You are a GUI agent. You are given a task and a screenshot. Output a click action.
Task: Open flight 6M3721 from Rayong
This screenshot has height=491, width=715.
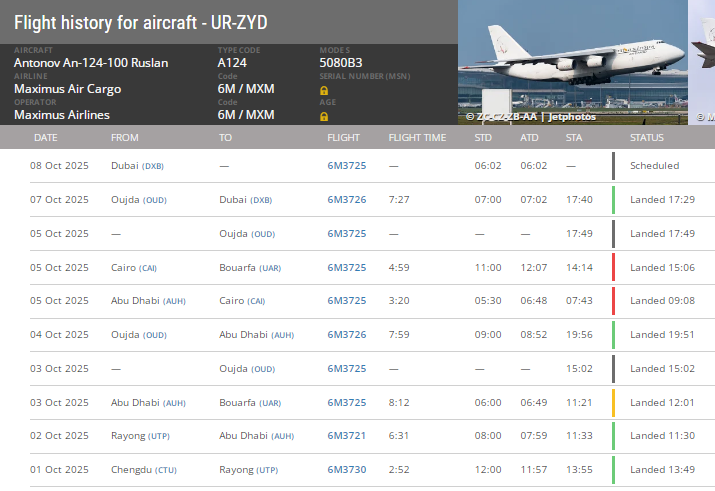(x=347, y=436)
